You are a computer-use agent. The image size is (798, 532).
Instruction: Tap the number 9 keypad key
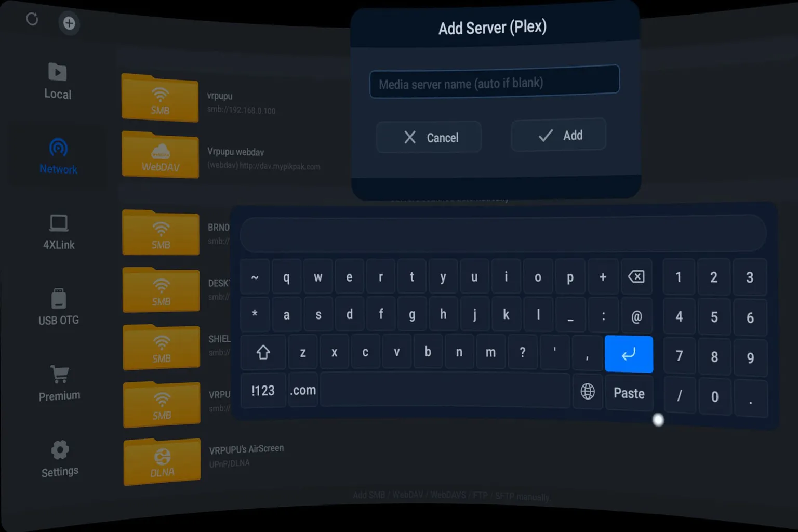[750, 357]
